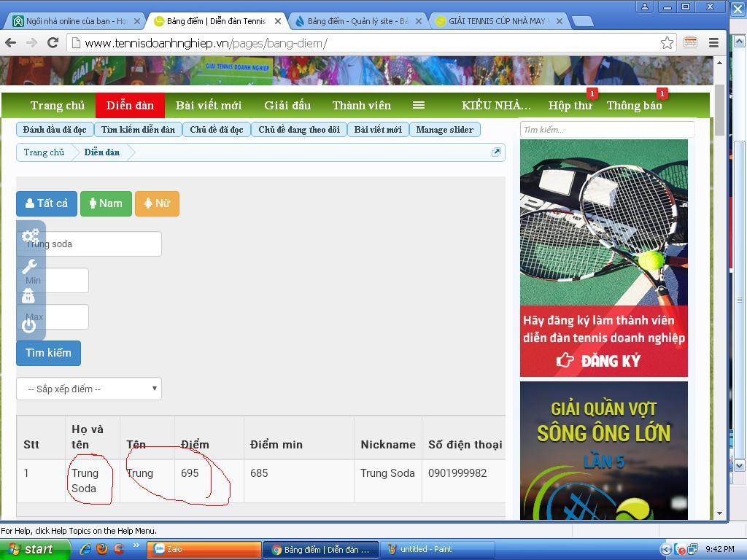Show Tất cả (all) players
The image size is (747, 560).
tap(47, 203)
